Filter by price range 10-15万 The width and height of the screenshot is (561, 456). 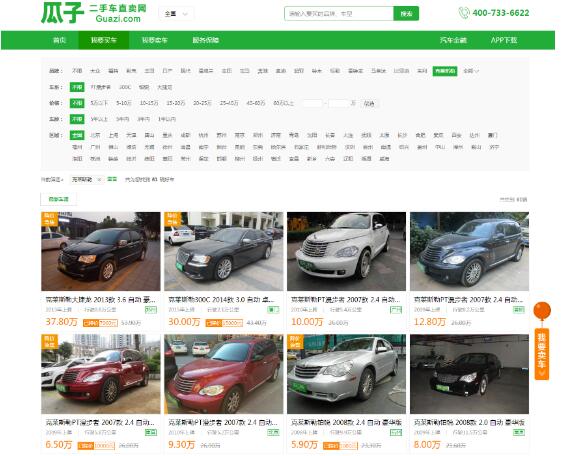click(x=149, y=103)
